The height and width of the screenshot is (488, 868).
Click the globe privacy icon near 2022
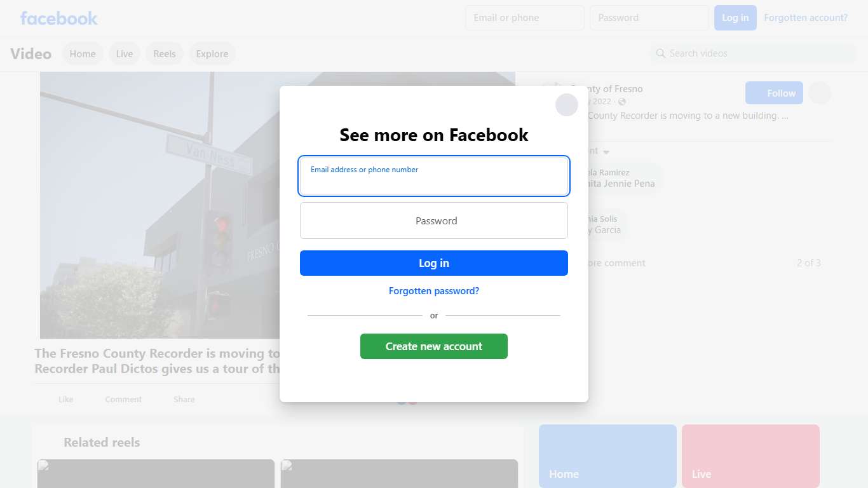(x=622, y=102)
